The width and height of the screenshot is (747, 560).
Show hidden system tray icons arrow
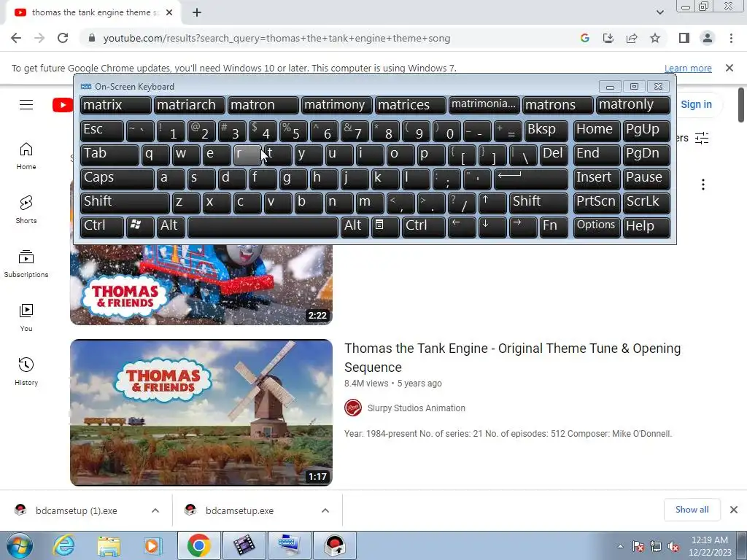point(620,546)
